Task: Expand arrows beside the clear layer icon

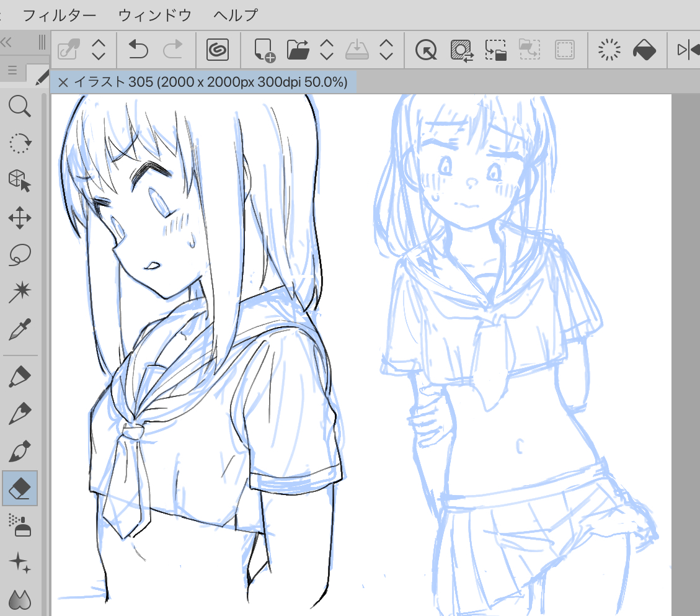Action: pos(99,50)
